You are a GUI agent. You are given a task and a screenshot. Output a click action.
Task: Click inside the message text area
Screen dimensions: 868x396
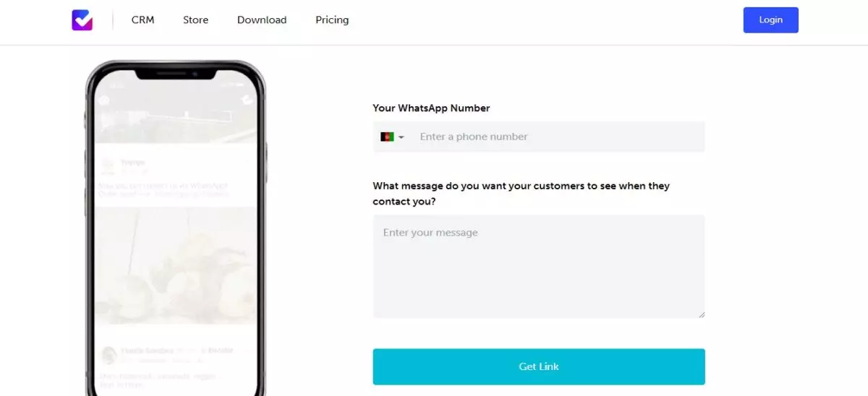pos(539,266)
